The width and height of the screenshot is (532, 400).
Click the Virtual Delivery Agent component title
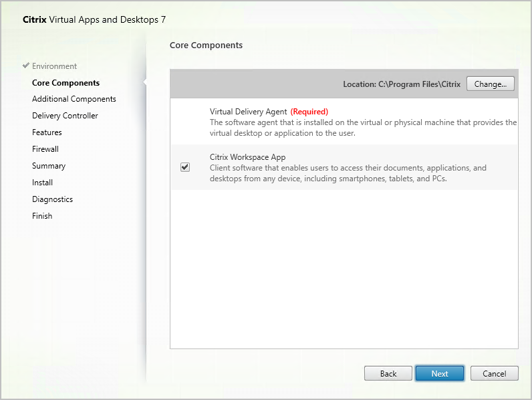[x=248, y=112]
